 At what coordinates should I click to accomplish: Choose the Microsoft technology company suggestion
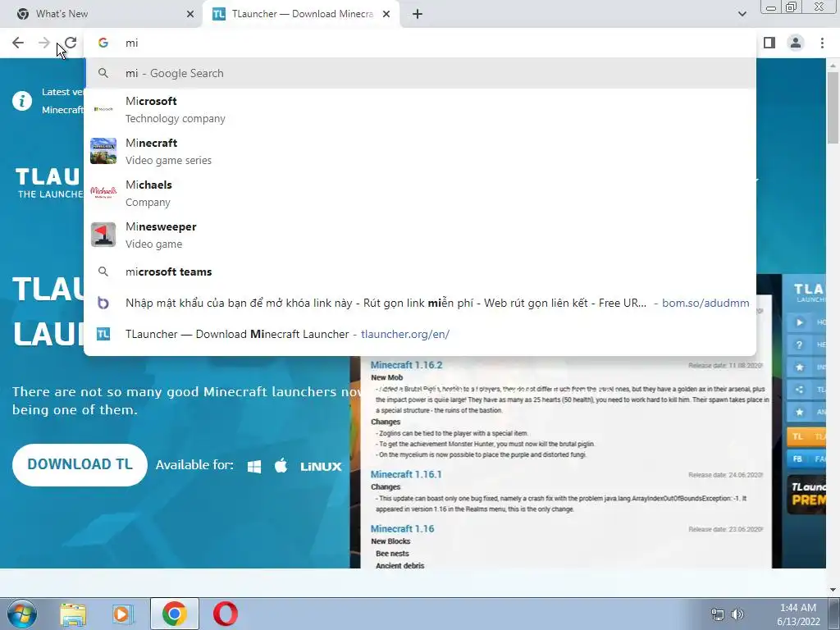(420, 109)
